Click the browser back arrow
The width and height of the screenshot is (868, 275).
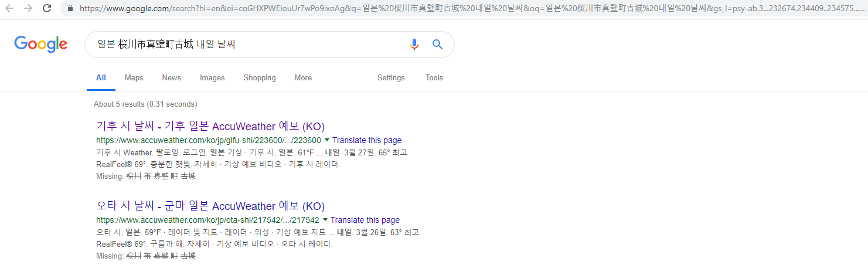9,9
